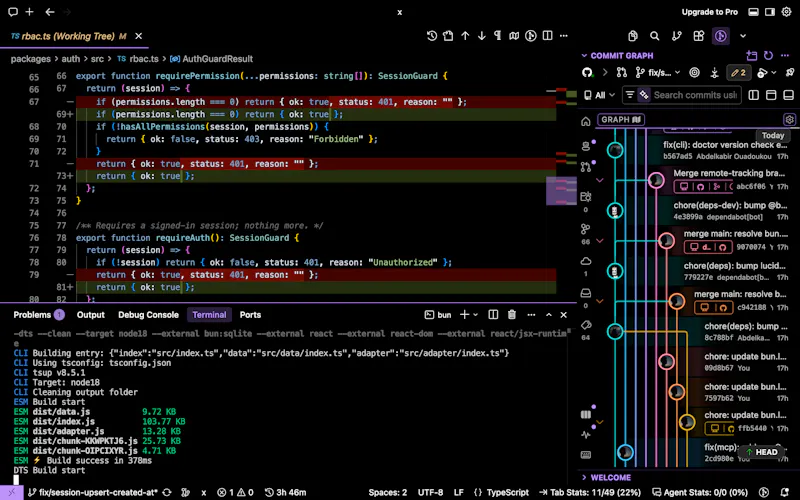Screen dimensions: 800x500
Task: Click the pencil 2 working changes button
Action: pos(738,72)
